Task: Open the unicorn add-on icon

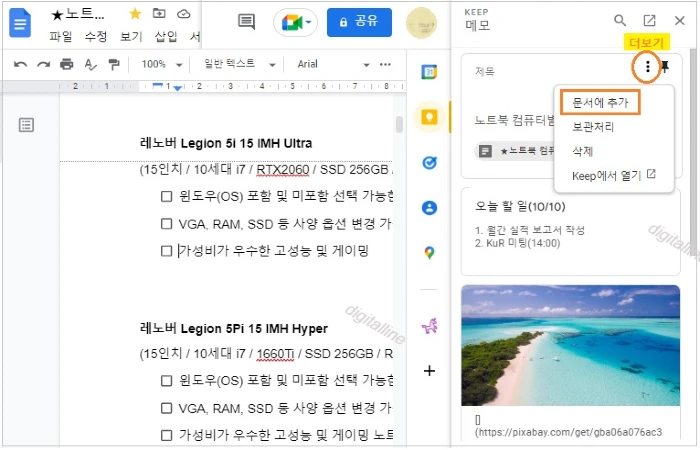Action: coord(429,325)
